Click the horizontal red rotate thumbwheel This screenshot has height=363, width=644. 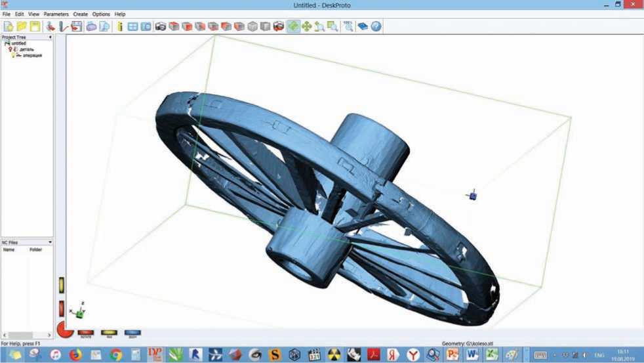86,333
